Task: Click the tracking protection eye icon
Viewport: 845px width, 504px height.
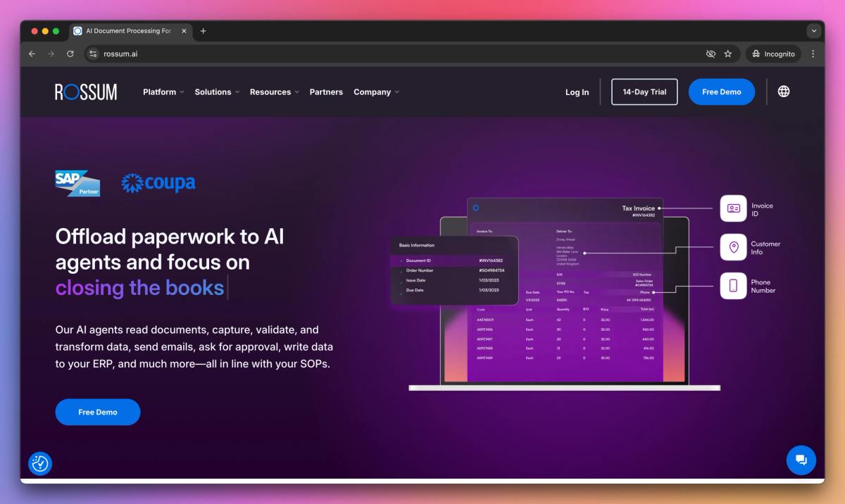Action: 711,53
